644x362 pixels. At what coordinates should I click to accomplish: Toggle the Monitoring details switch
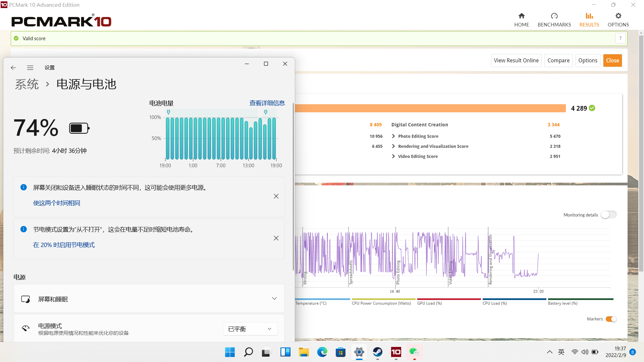point(608,215)
